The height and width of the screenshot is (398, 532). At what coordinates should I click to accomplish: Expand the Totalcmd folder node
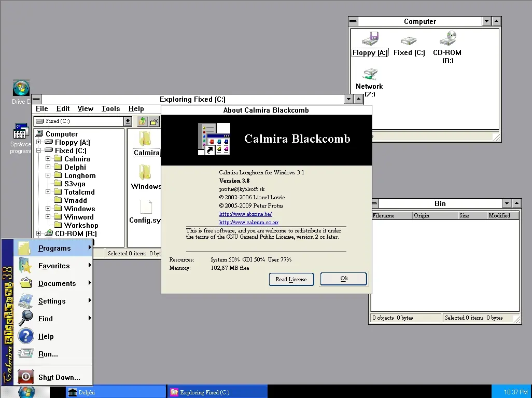[x=48, y=192]
